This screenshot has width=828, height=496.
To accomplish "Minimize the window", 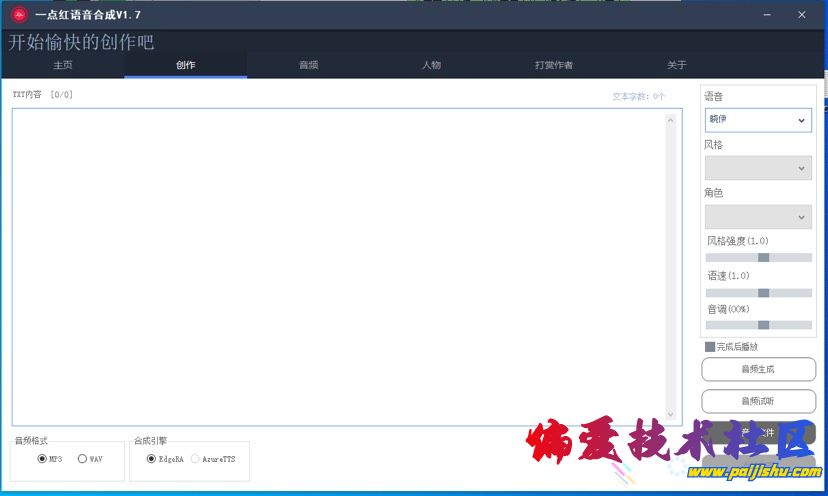I will [767, 14].
